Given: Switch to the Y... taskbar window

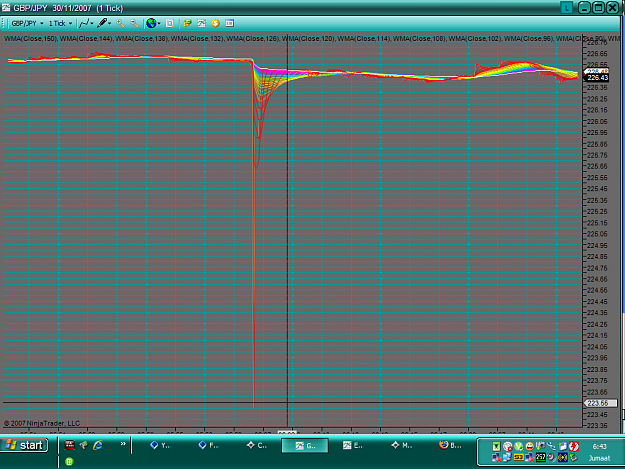Looking at the screenshot, I should click(161, 445).
